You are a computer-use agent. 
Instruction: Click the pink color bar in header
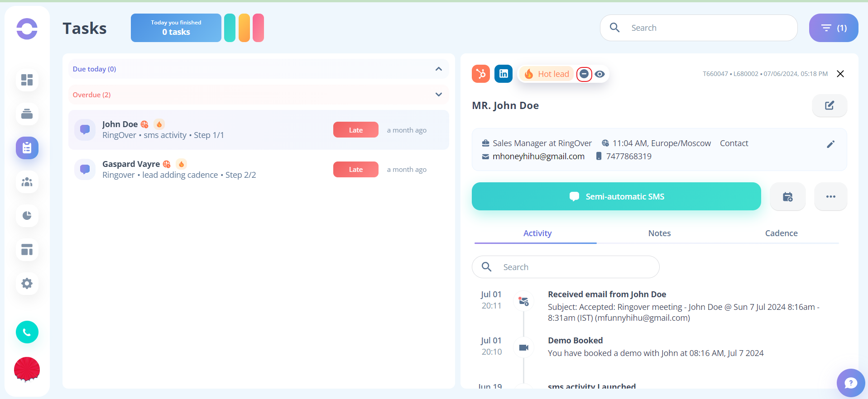tap(258, 28)
